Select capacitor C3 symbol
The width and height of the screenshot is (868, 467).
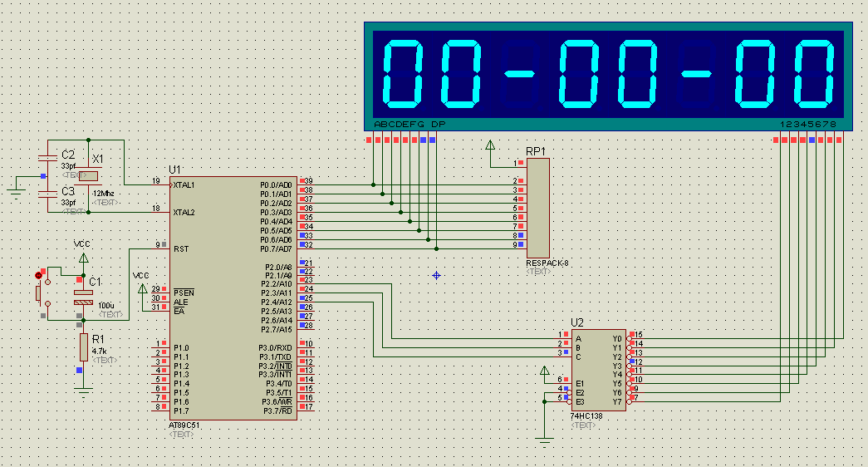click(x=47, y=194)
